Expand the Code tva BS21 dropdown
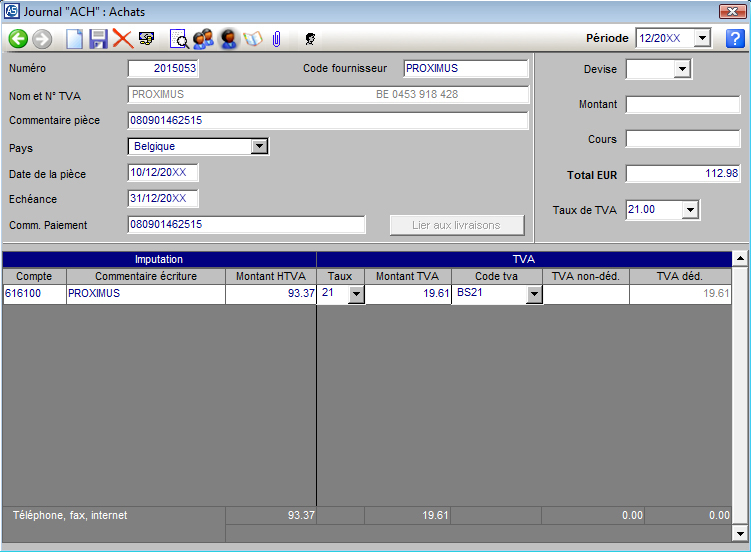This screenshot has height=552, width=751. [x=534, y=294]
